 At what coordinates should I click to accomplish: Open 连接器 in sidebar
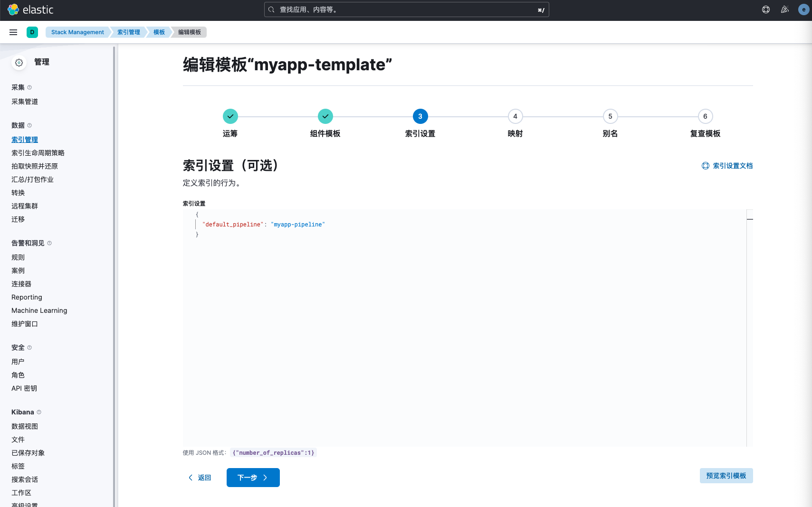[21, 284]
